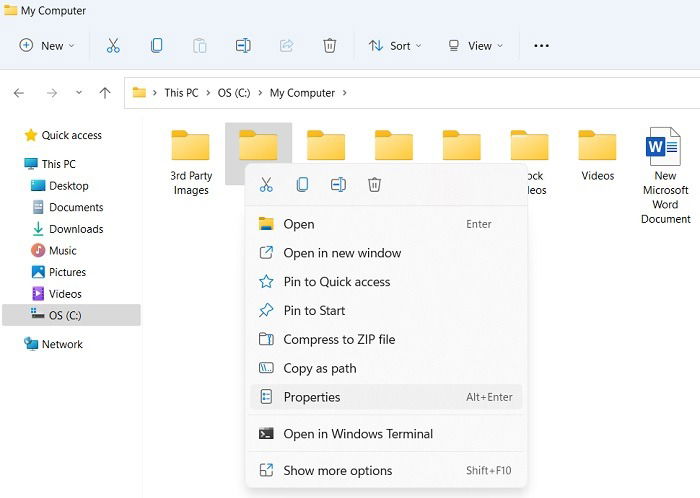Expand the chevron after OS (C:) in the address bar
Viewport: 700px width, 498px height.
click(260, 93)
